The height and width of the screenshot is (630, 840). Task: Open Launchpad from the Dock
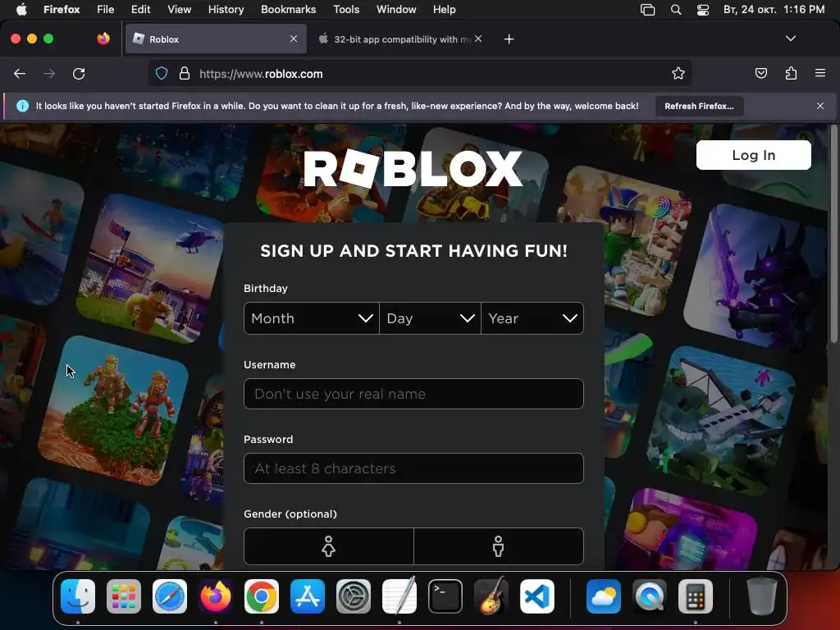(124, 596)
